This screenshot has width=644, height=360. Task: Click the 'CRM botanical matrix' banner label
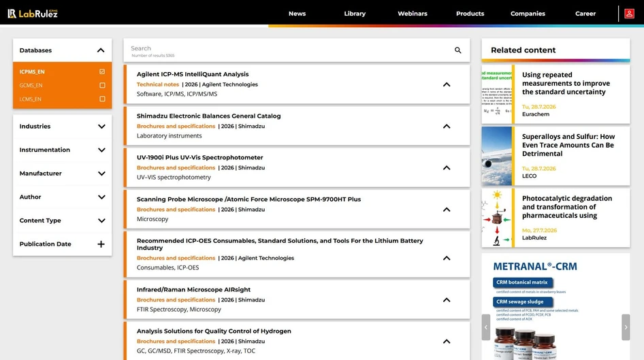[x=522, y=282]
